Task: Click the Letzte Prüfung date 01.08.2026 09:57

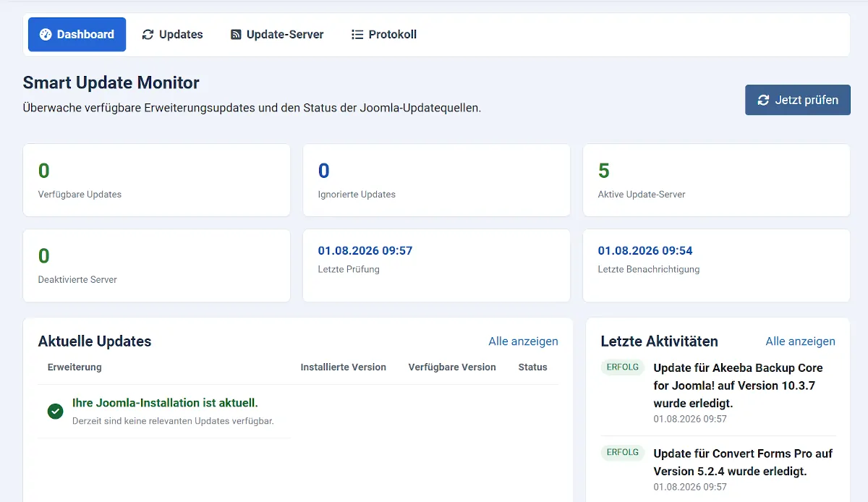Action: pyautogui.click(x=365, y=251)
